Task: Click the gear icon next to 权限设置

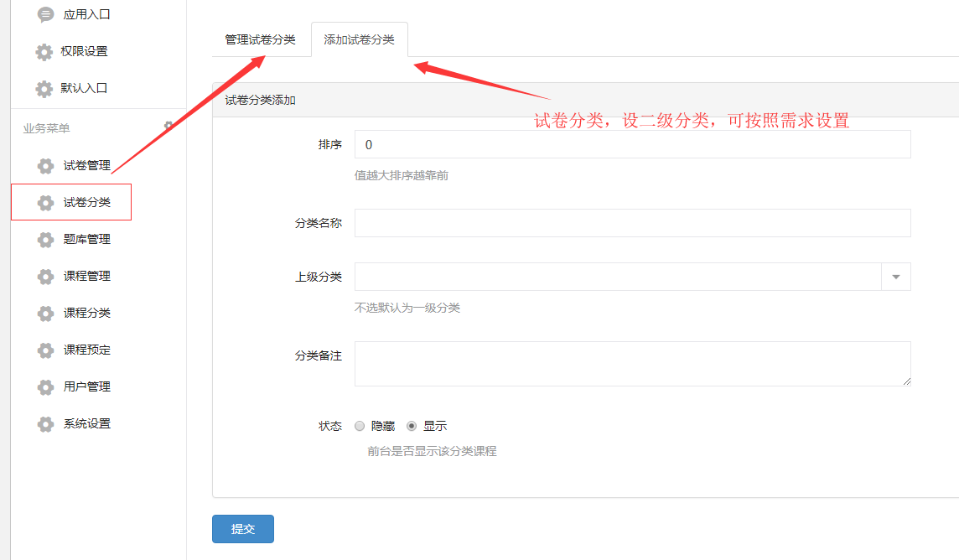Action: point(44,52)
